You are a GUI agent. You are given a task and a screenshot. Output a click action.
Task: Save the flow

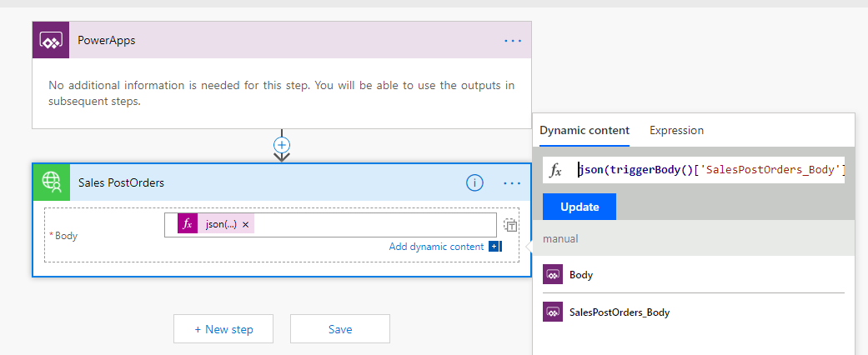340,329
